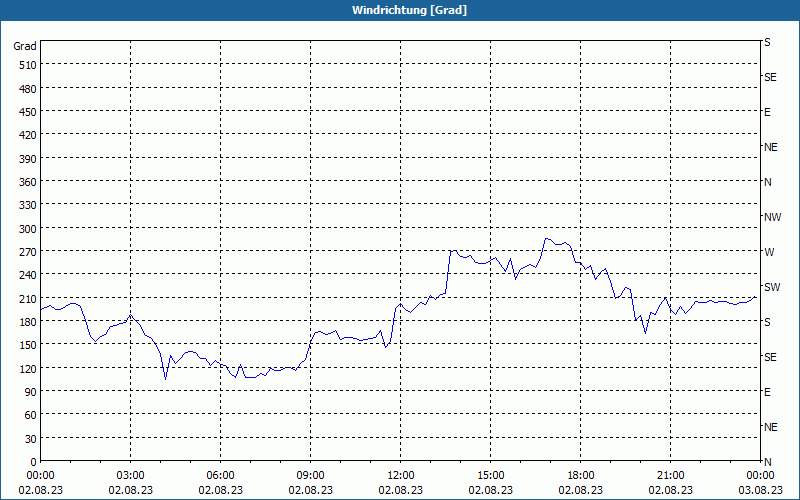
Task: Click the 03.08.23 date label
Action: (760, 490)
